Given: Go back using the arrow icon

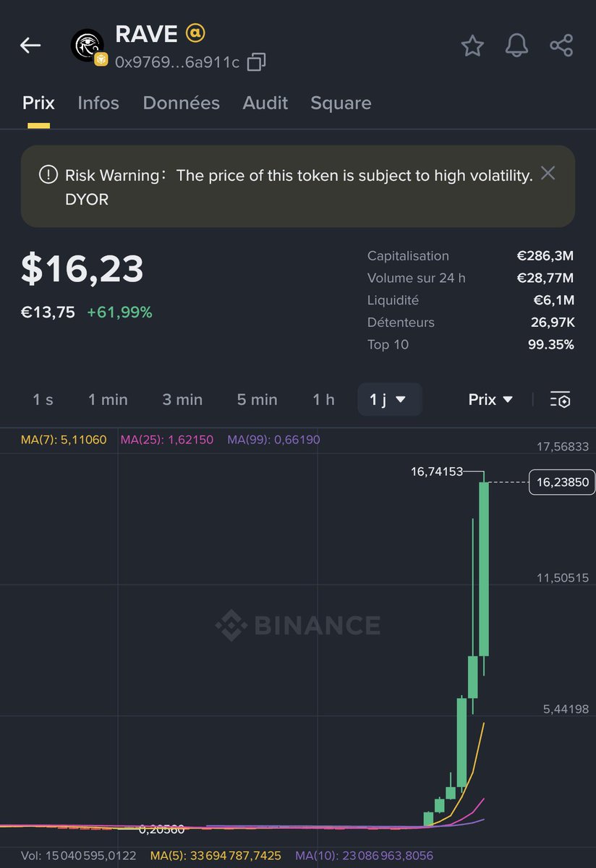Looking at the screenshot, I should pos(30,46).
